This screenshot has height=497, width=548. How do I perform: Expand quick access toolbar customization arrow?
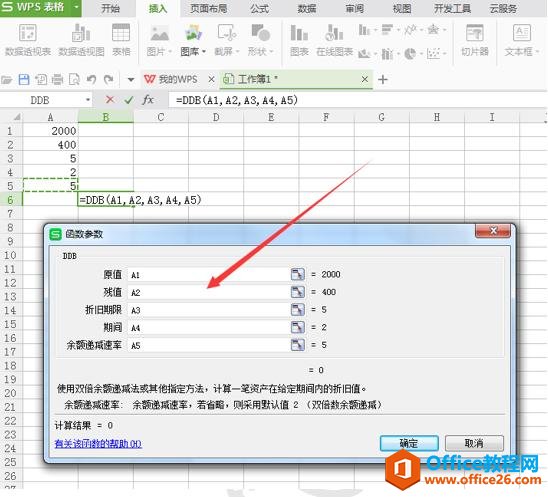tap(131, 80)
